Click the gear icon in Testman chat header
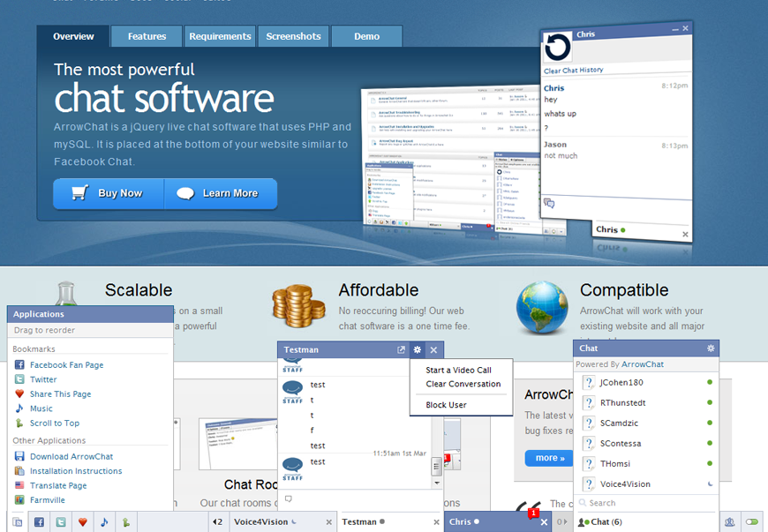Image resolution: width=768 pixels, height=532 pixels. coord(418,349)
